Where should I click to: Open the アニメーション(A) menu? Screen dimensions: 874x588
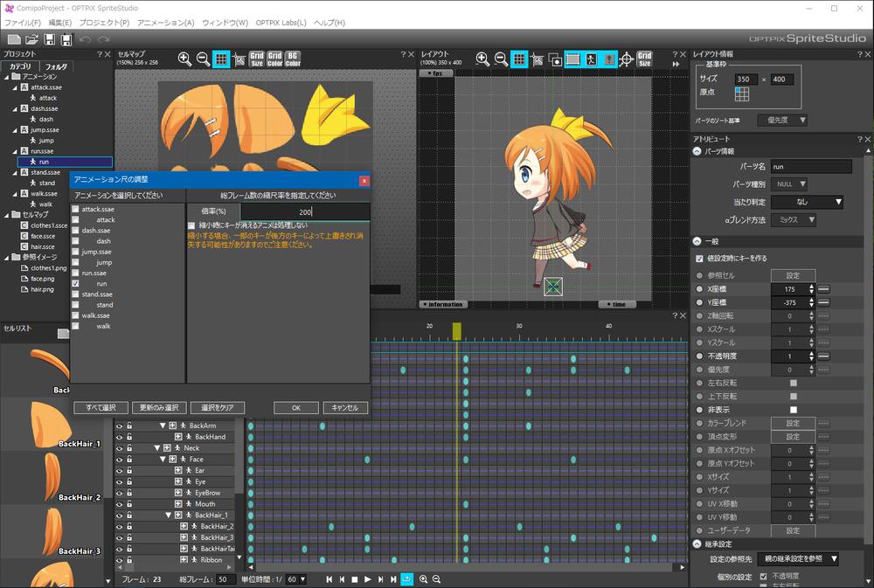click(165, 22)
